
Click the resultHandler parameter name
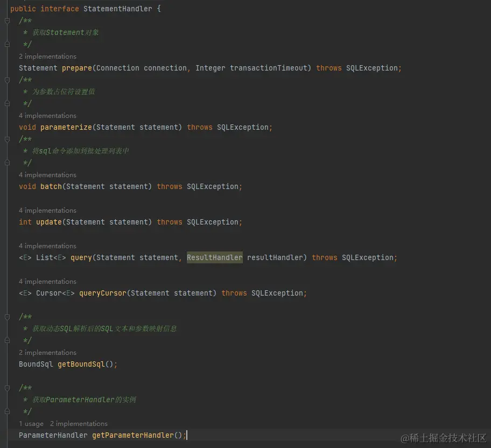[x=275, y=257]
